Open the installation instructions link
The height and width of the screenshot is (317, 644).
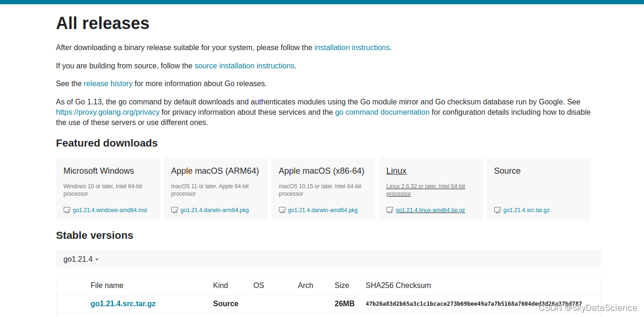tap(352, 47)
